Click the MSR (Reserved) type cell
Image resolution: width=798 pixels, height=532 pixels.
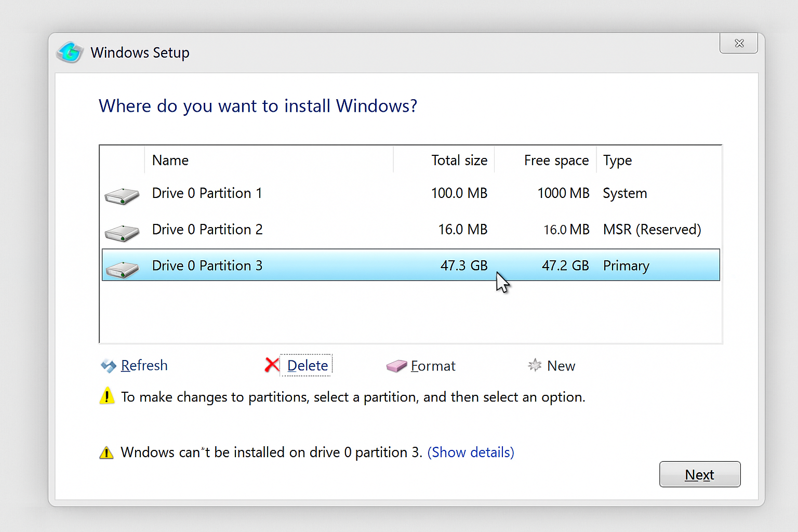652,230
